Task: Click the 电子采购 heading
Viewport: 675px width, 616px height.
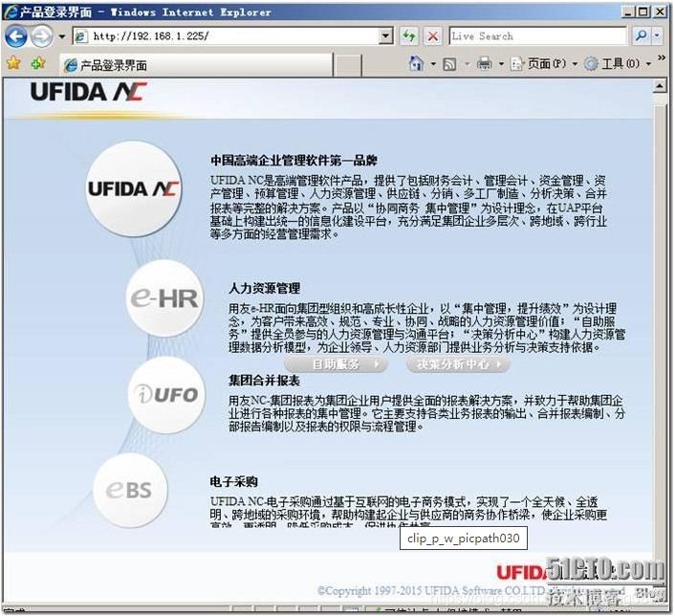Action: coord(233,481)
